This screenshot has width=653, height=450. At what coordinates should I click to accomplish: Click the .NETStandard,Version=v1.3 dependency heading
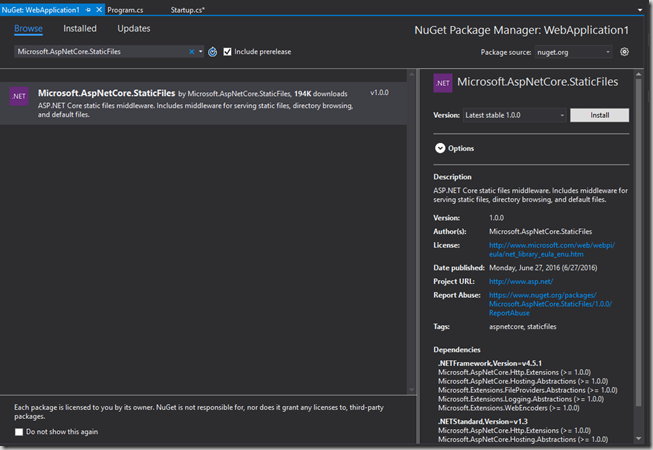[482, 421]
